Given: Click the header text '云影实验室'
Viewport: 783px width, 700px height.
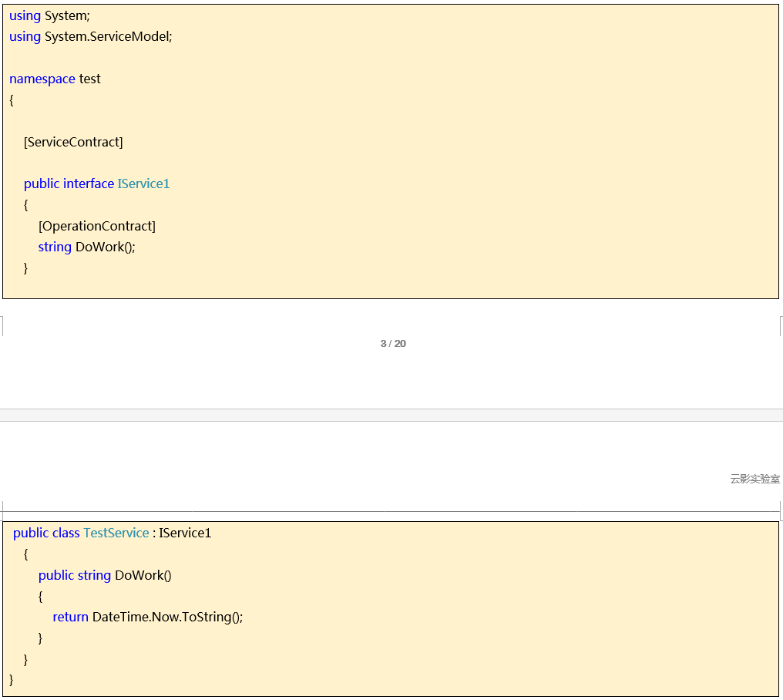Looking at the screenshot, I should (x=754, y=480).
